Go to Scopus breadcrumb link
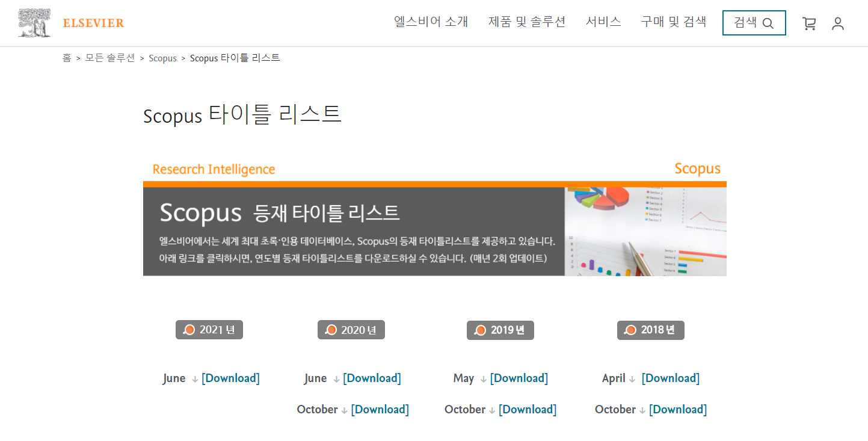The width and height of the screenshot is (868, 441). pos(162,58)
